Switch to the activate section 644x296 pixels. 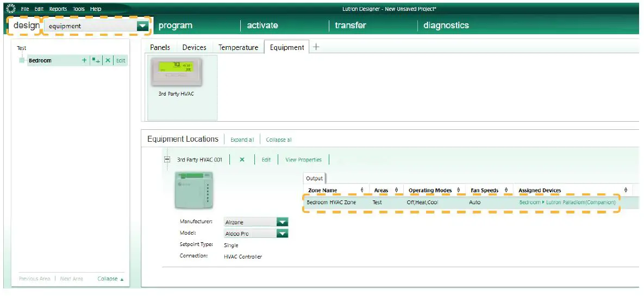(262, 26)
